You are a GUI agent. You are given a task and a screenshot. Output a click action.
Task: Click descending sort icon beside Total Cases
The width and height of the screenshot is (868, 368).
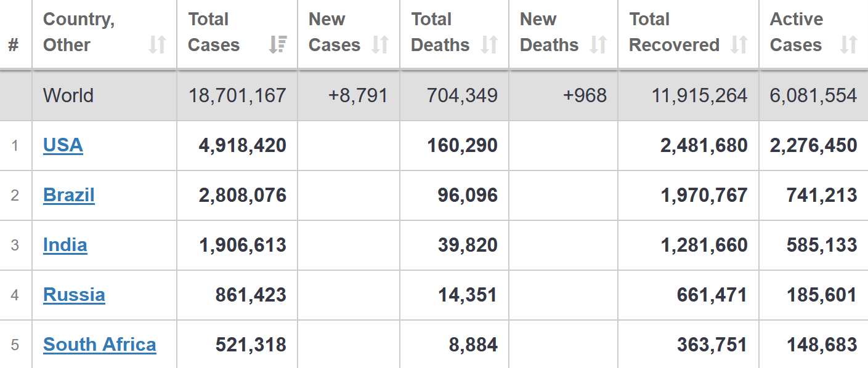click(278, 45)
